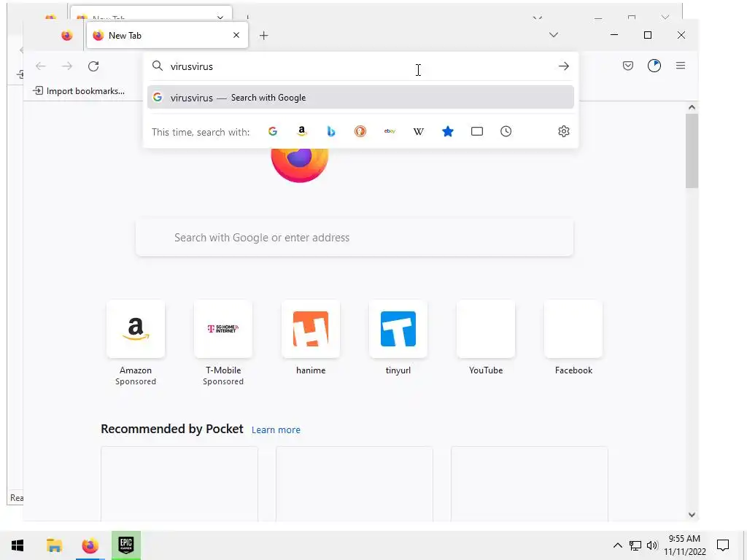Open the Save to Pocket icon
This screenshot has width=747, height=560.
click(628, 66)
